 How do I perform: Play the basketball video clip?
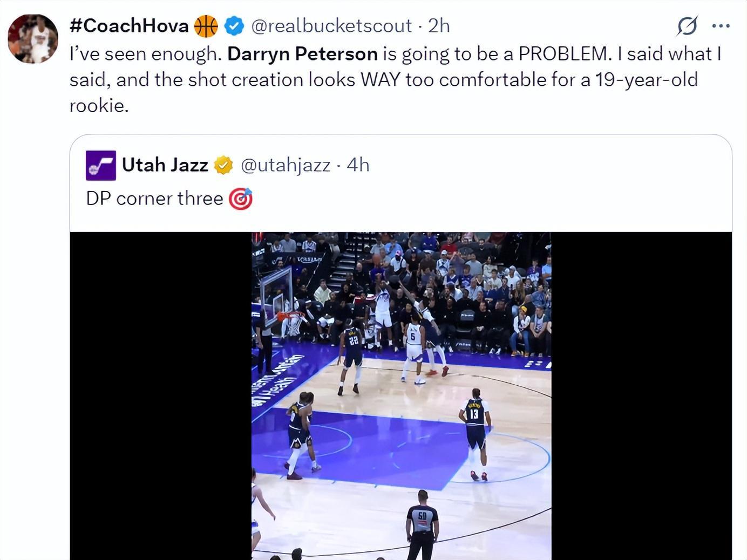401,396
